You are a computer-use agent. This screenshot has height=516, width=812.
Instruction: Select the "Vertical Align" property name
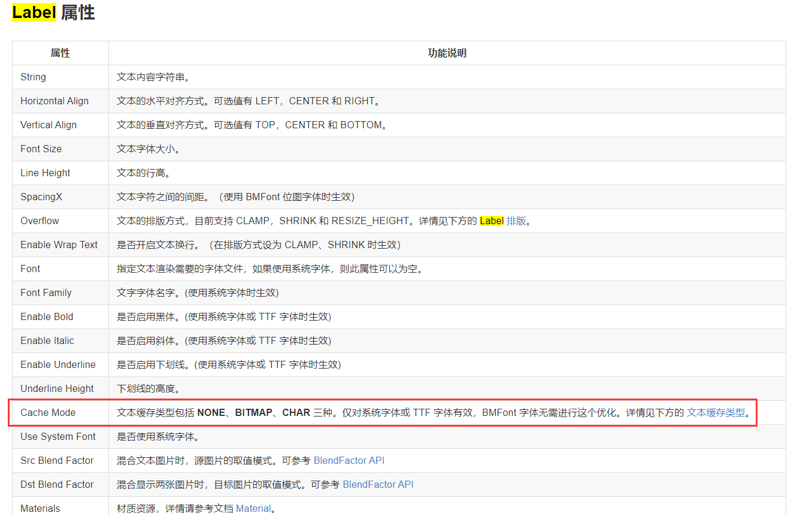click(49, 125)
